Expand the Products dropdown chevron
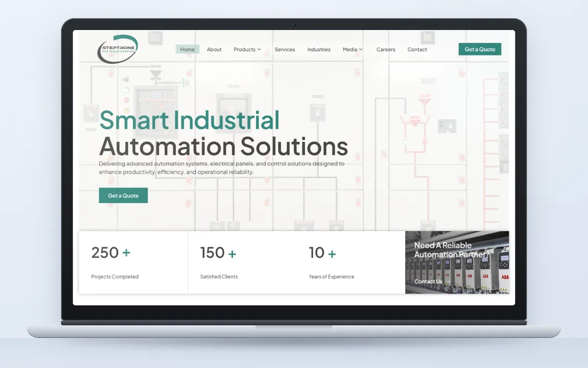The width and height of the screenshot is (588, 368). 259,50
